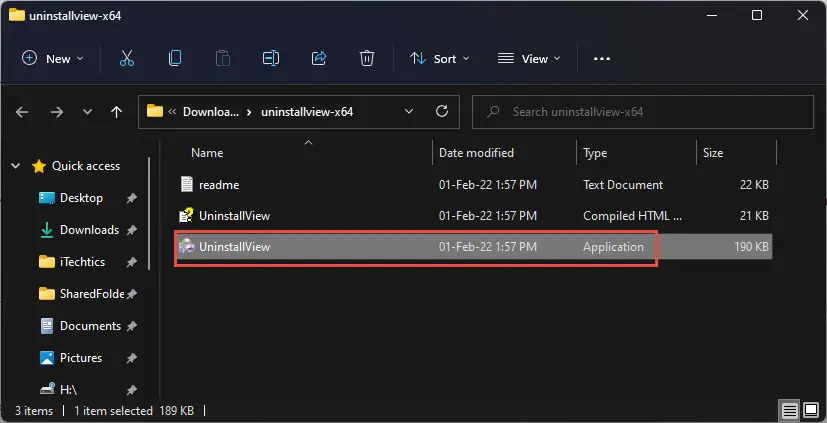This screenshot has height=423, width=827.
Task: Open the New dropdown menu
Action: [52, 59]
